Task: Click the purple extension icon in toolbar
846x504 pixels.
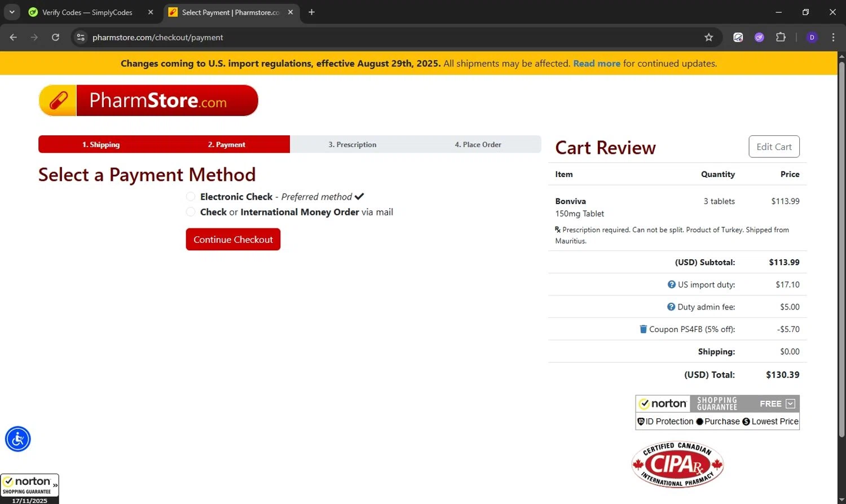Action: 759,37
